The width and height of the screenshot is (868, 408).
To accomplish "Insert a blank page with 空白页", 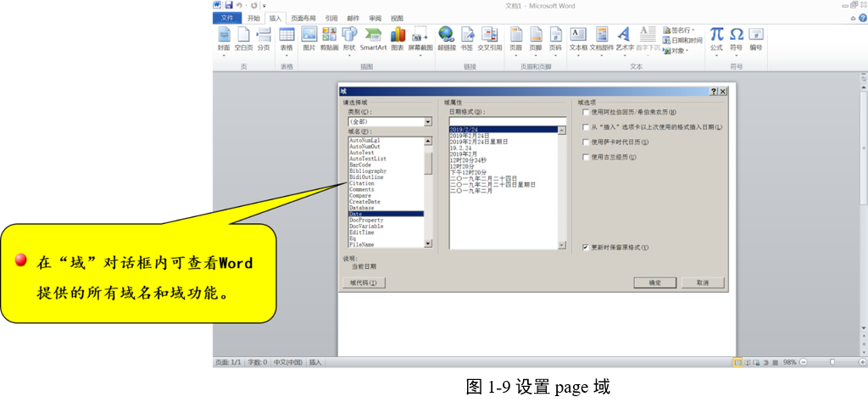I will 243,40.
